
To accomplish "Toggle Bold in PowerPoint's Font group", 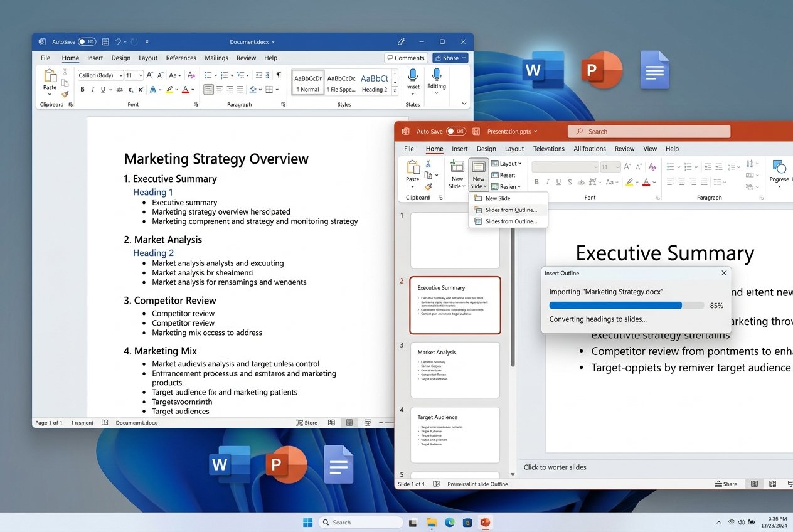I will [x=536, y=182].
